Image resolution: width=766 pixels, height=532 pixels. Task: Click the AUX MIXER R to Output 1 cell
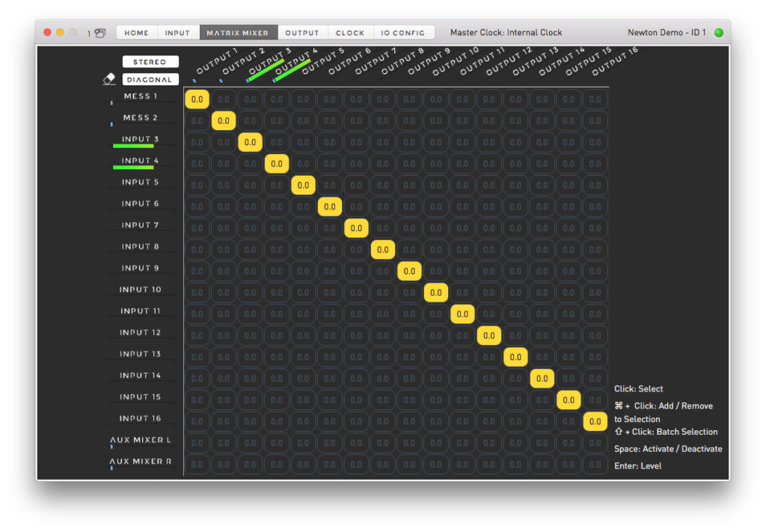[x=197, y=465]
